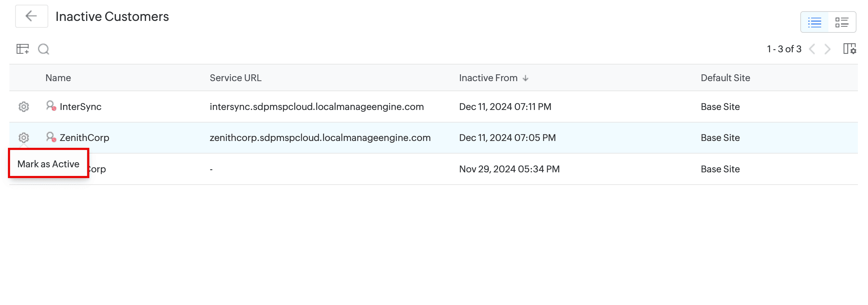Open the column chooser settings icon

850,49
